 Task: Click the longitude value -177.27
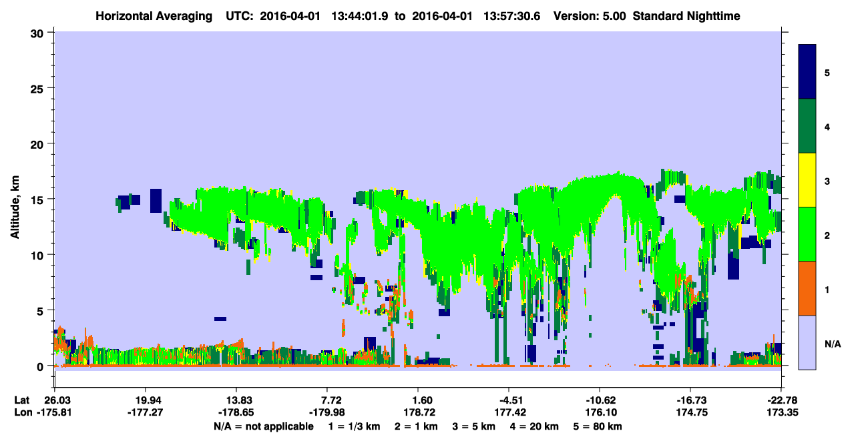[145, 412]
